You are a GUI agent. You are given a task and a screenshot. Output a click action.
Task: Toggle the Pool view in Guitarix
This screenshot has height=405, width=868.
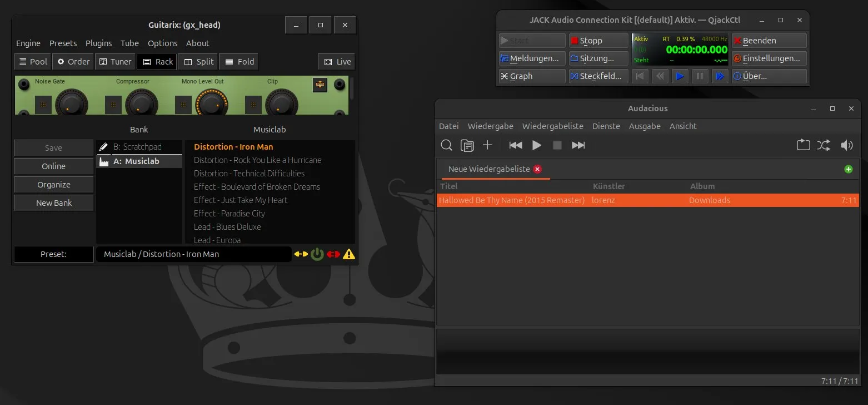click(32, 62)
